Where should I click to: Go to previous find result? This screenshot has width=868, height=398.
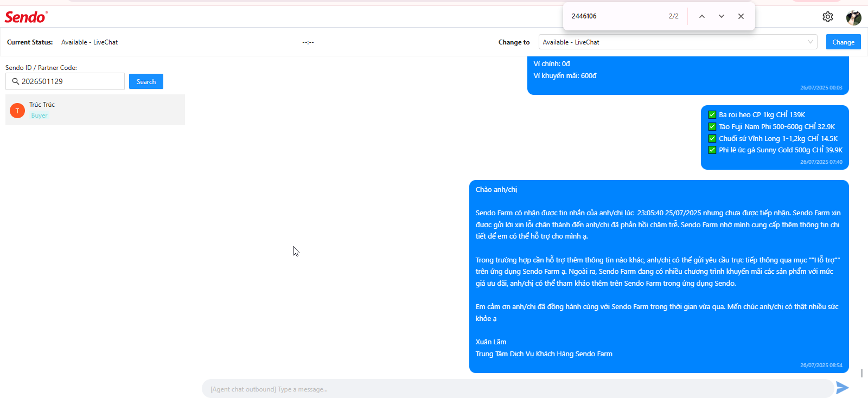(702, 16)
